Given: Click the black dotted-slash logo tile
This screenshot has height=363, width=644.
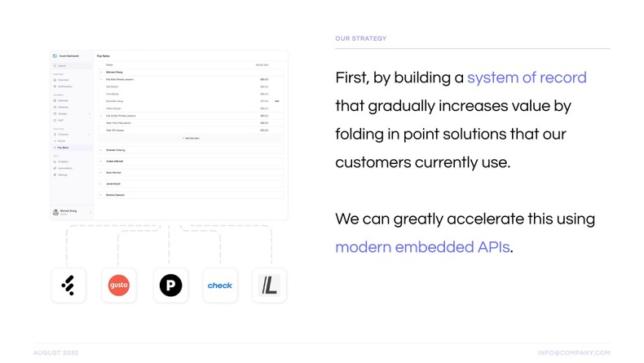Looking at the screenshot, I should pos(68,286).
